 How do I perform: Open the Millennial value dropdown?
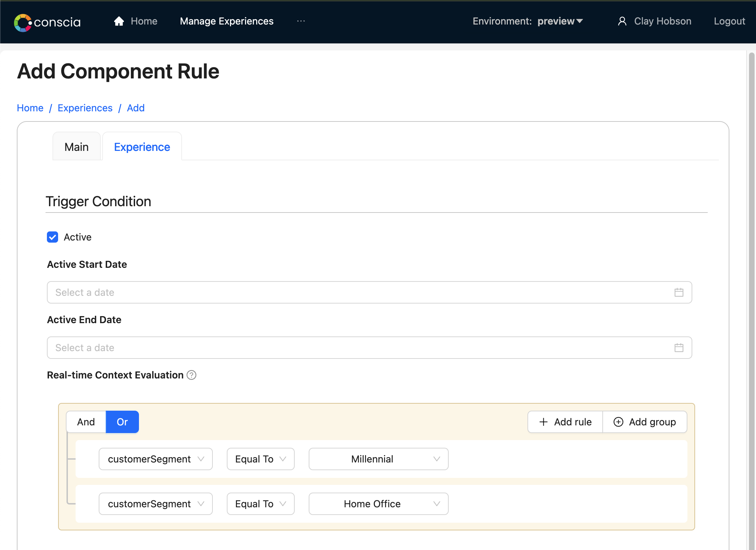click(x=378, y=459)
